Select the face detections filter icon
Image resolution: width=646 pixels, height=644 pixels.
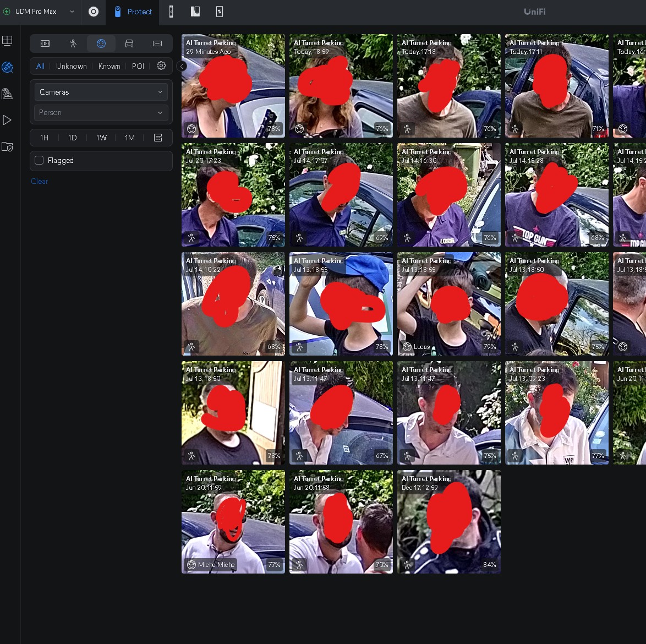click(x=101, y=43)
